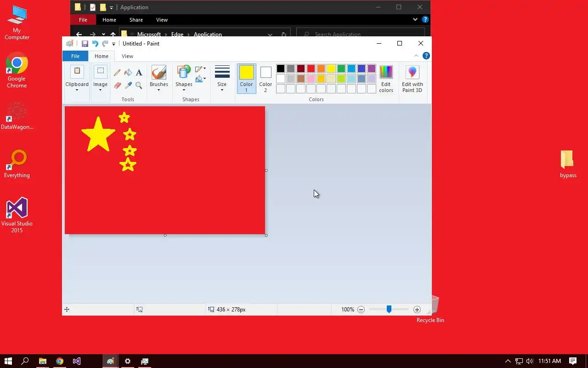Select the bypass folder on desktop
Screen dimensions: 588x368
(x=568, y=164)
